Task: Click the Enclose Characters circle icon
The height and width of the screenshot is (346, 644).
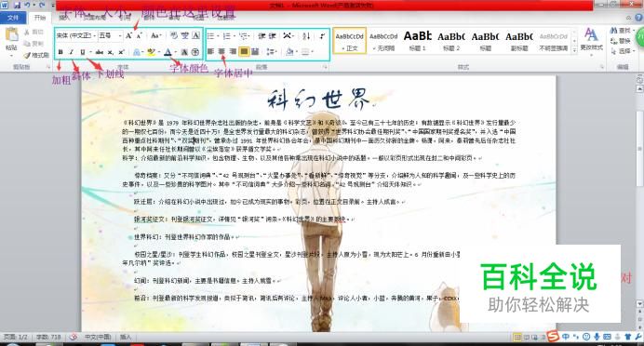Action: (195, 52)
